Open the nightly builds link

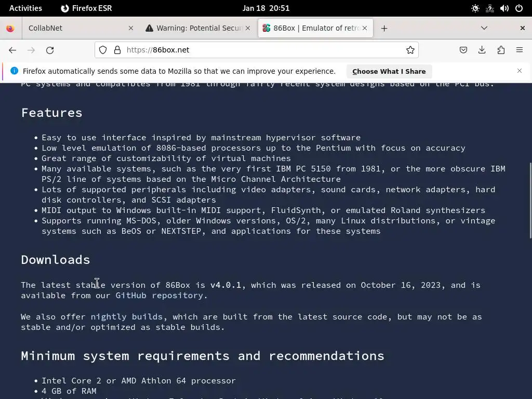127,316
